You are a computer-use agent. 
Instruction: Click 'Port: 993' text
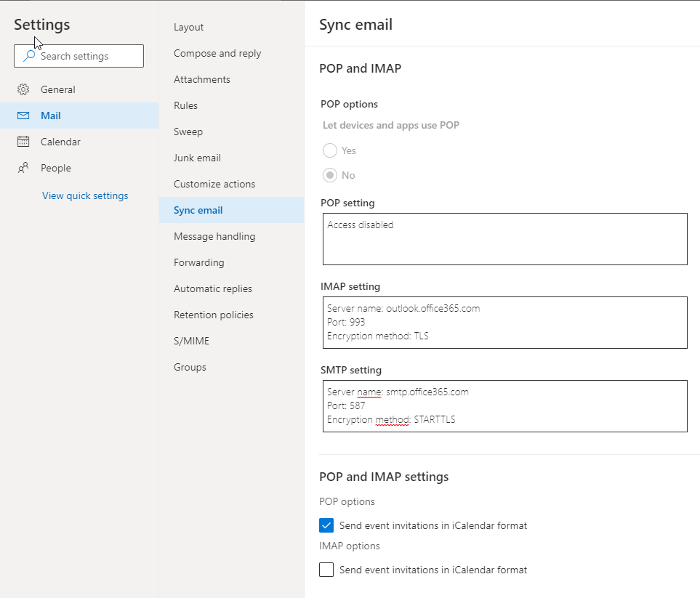(x=346, y=322)
